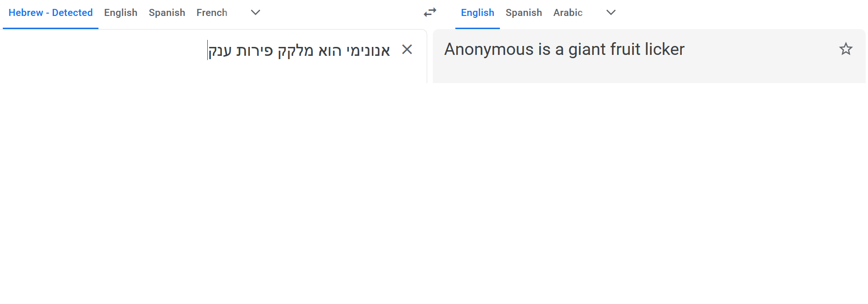
Task: Click the translated sentence output
Action: (564, 49)
